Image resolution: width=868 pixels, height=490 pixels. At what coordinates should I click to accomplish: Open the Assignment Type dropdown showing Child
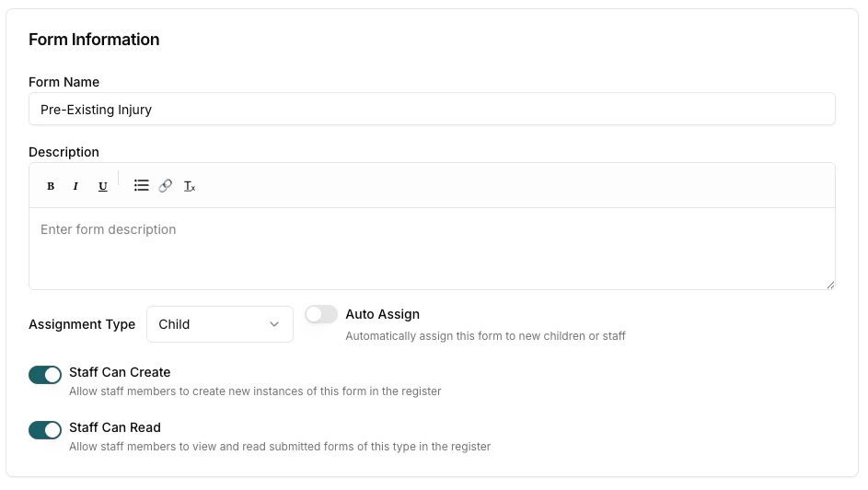(x=219, y=324)
